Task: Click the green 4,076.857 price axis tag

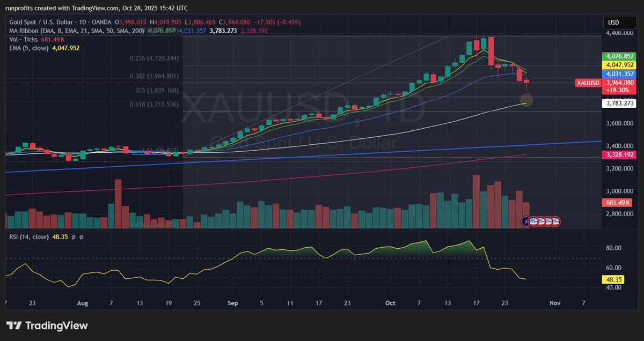Action: (619, 56)
